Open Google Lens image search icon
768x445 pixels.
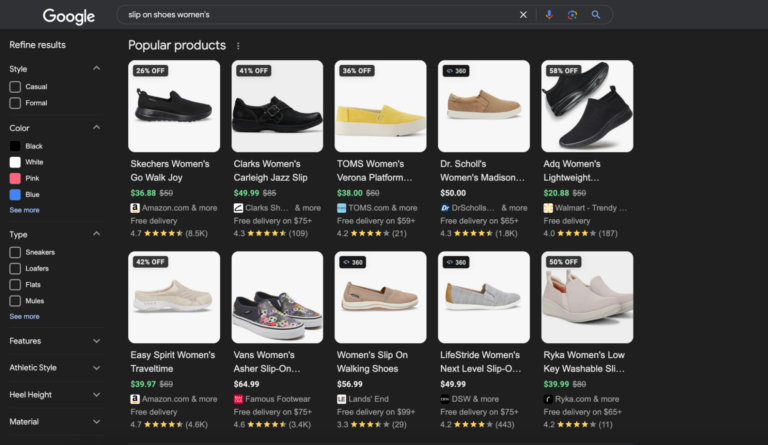572,15
